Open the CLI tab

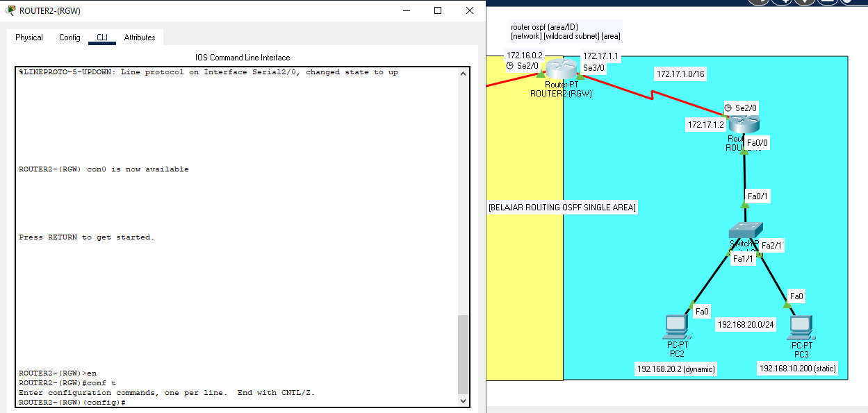[101, 37]
